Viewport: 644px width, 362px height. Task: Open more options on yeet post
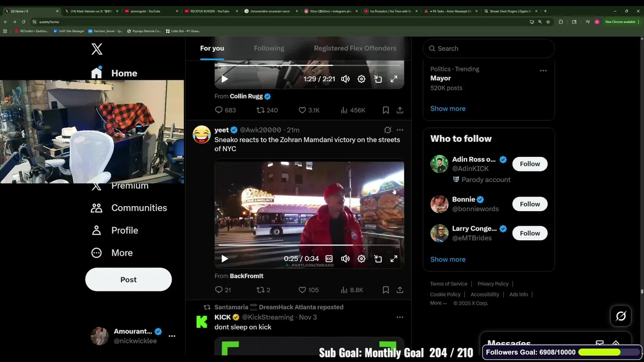click(x=399, y=130)
